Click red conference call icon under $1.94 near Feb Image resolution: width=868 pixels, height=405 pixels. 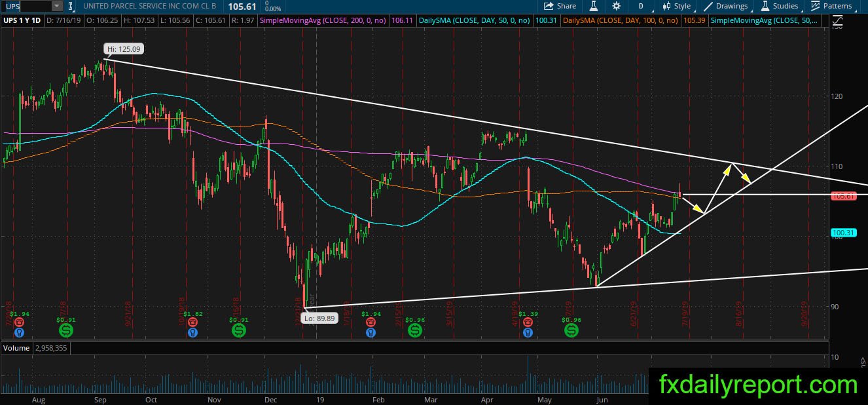pos(371,322)
